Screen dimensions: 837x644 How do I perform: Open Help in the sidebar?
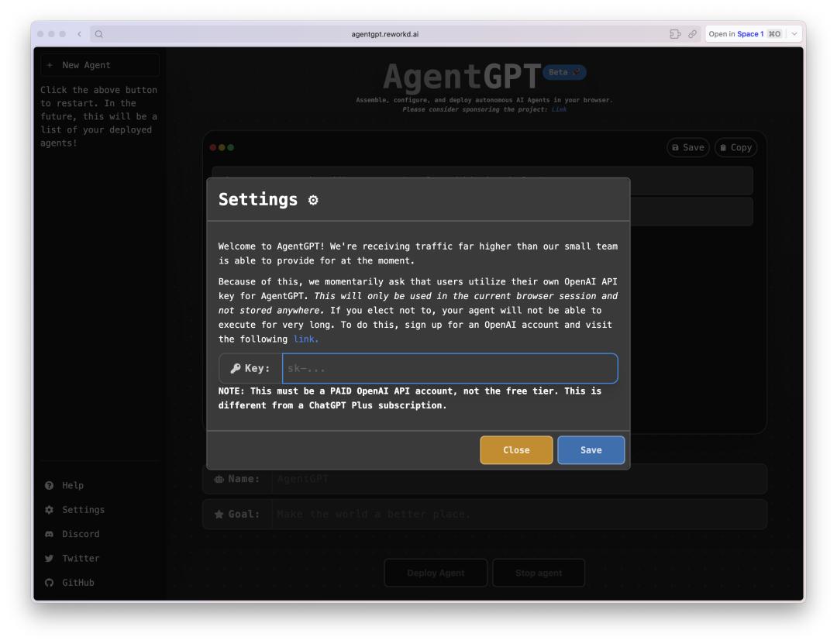(73, 485)
